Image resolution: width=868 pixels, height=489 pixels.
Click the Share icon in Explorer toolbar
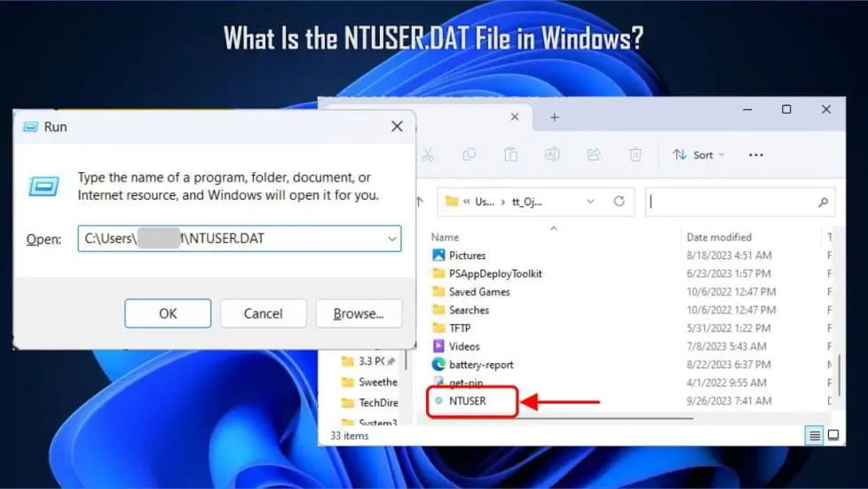point(594,154)
